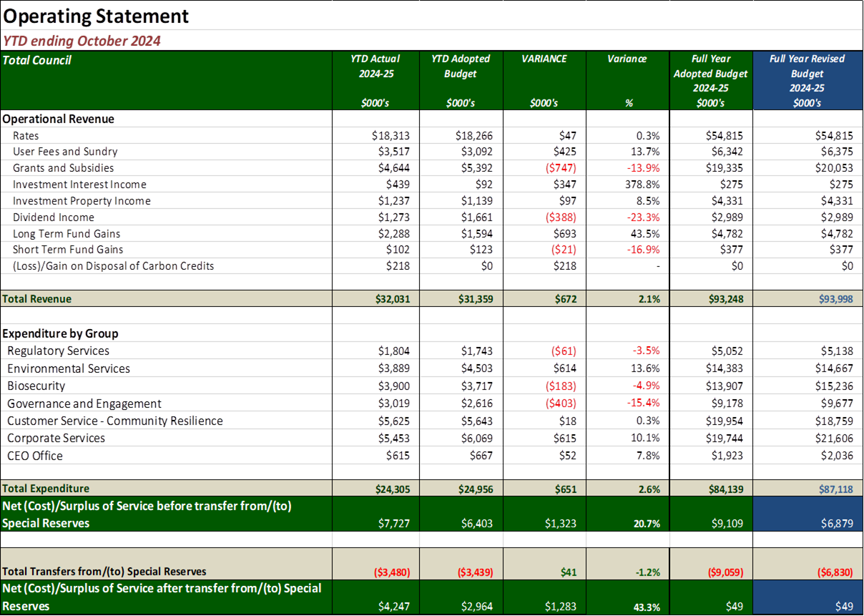Click the Expenditure by Group heading
Image resolution: width=864 pixels, height=616 pixels.
coord(61,333)
